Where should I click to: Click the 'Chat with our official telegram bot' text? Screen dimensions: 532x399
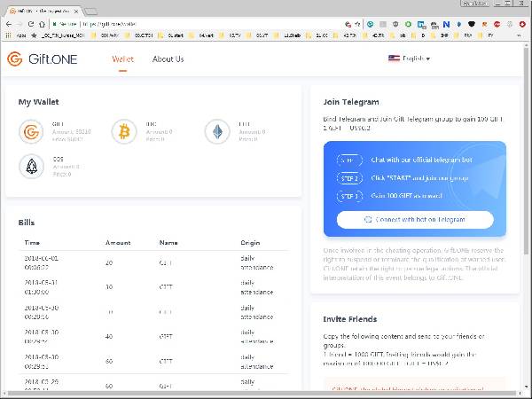pos(421,160)
